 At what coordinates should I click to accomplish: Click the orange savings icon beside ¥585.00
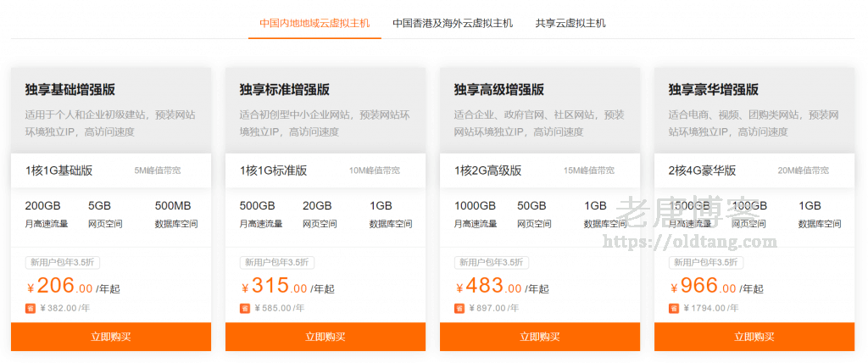(244, 308)
